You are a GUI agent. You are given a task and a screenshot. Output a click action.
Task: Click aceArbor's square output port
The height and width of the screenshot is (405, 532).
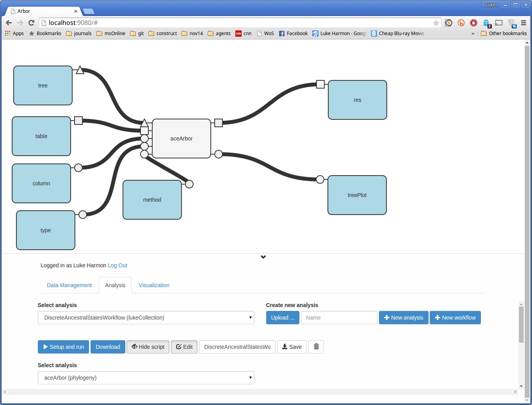(219, 123)
